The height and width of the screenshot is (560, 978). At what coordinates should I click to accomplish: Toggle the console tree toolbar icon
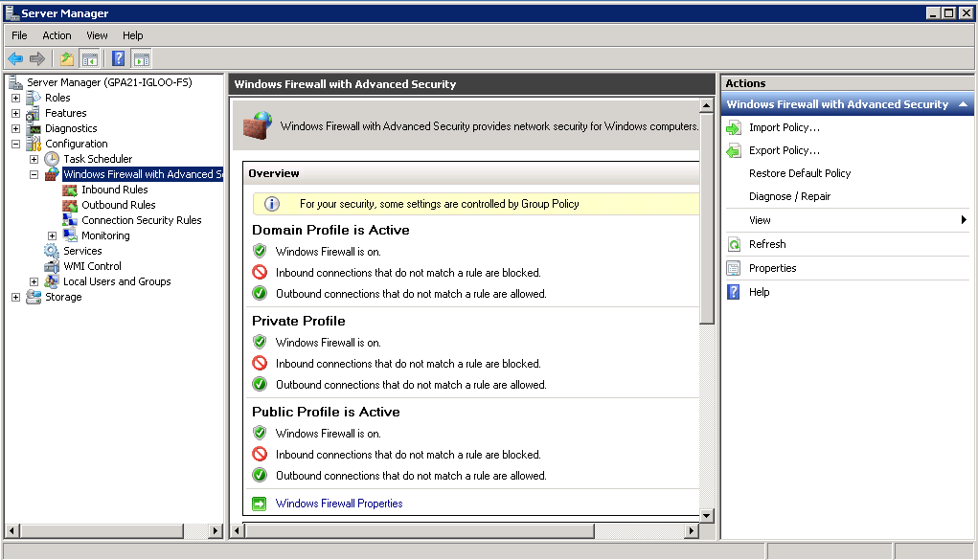(x=87, y=58)
